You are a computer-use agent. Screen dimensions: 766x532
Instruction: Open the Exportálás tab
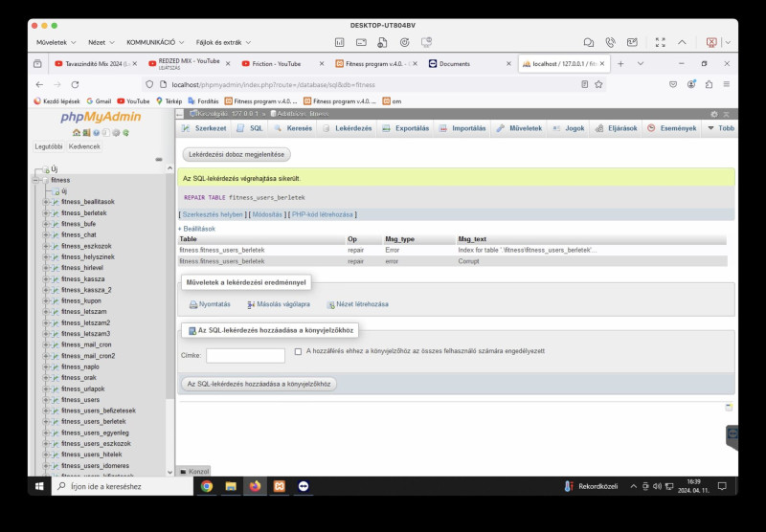(405, 128)
